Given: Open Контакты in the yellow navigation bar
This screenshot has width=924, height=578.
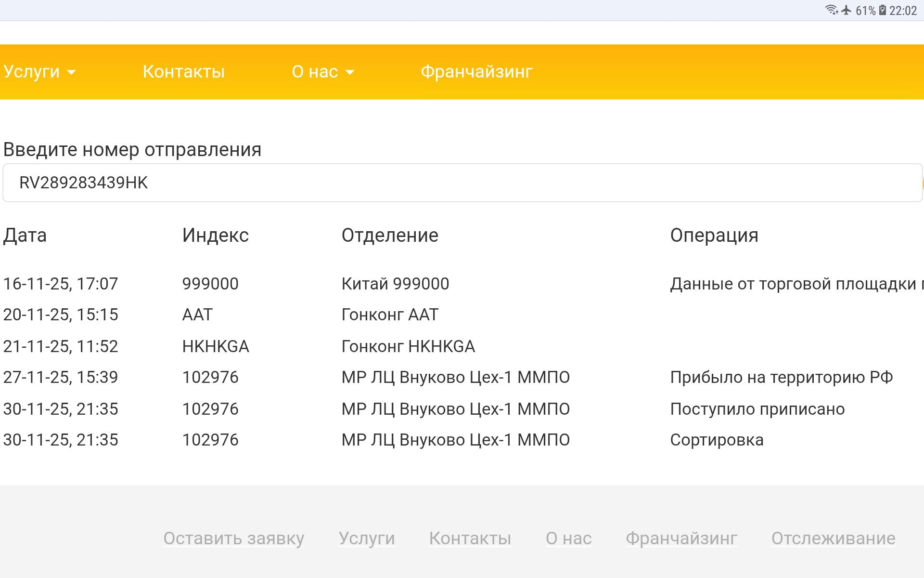Looking at the screenshot, I should [184, 72].
